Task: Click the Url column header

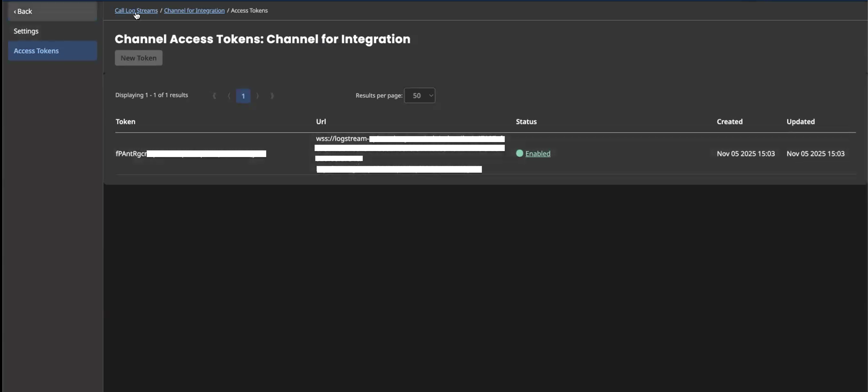Action: coord(321,122)
